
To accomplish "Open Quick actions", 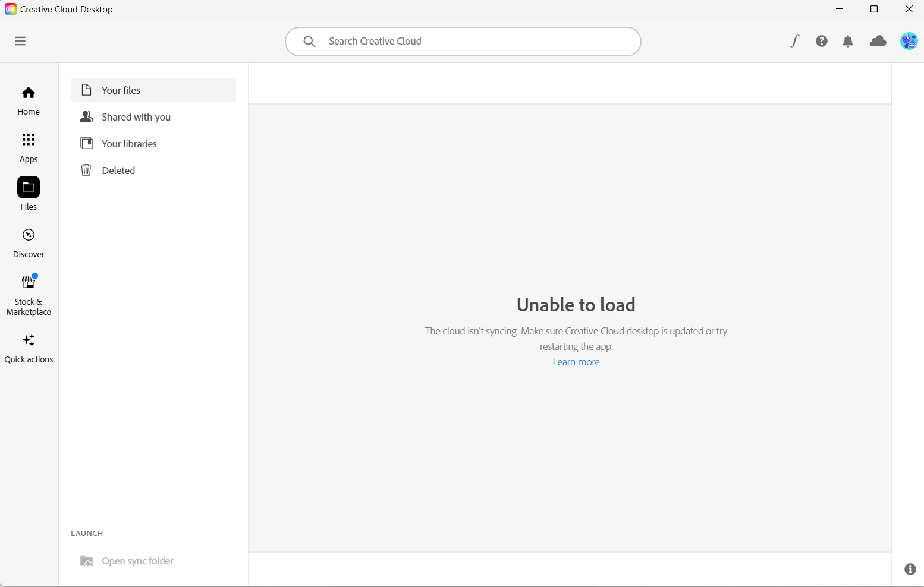I will tap(29, 349).
